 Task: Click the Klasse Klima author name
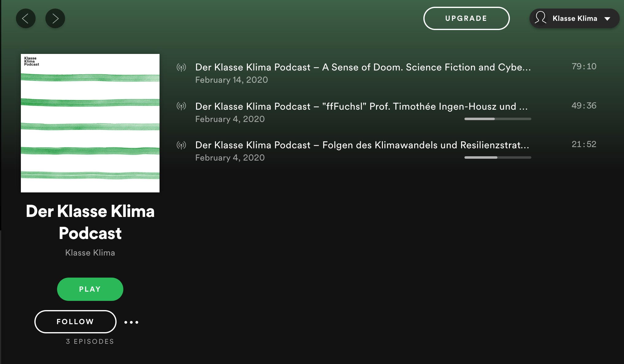(x=90, y=252)
